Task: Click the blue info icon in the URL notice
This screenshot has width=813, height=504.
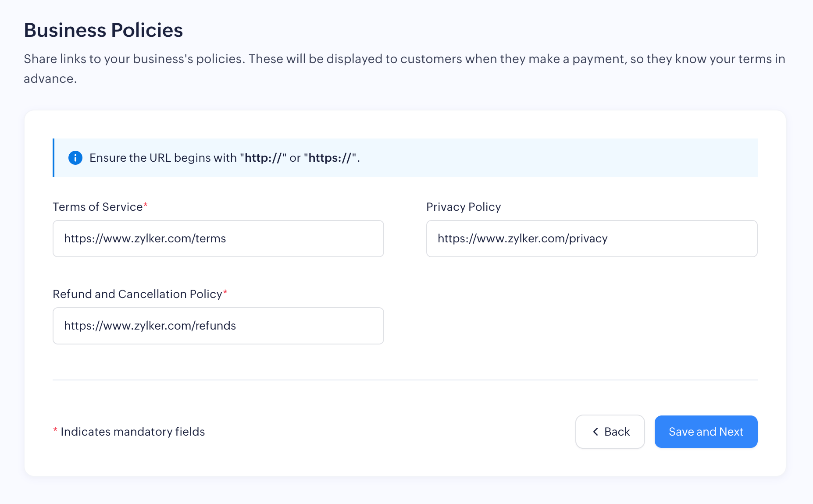Action: (75, 158)
